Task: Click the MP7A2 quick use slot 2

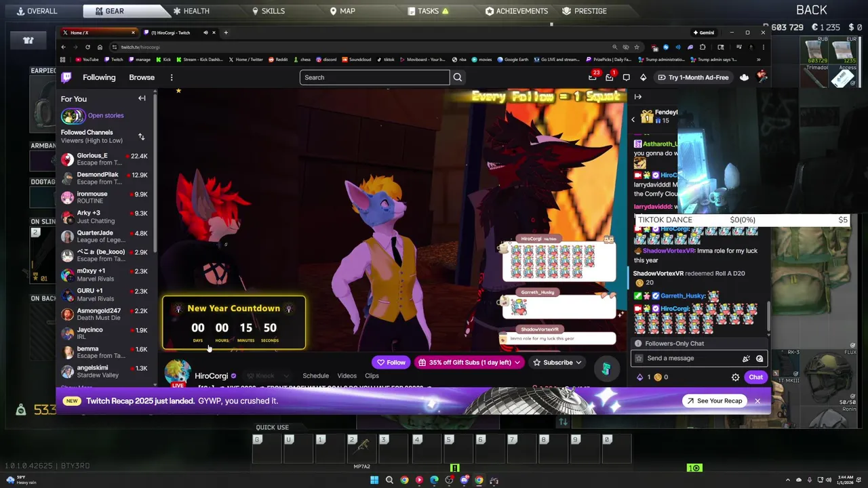Action: coord(361,449)
